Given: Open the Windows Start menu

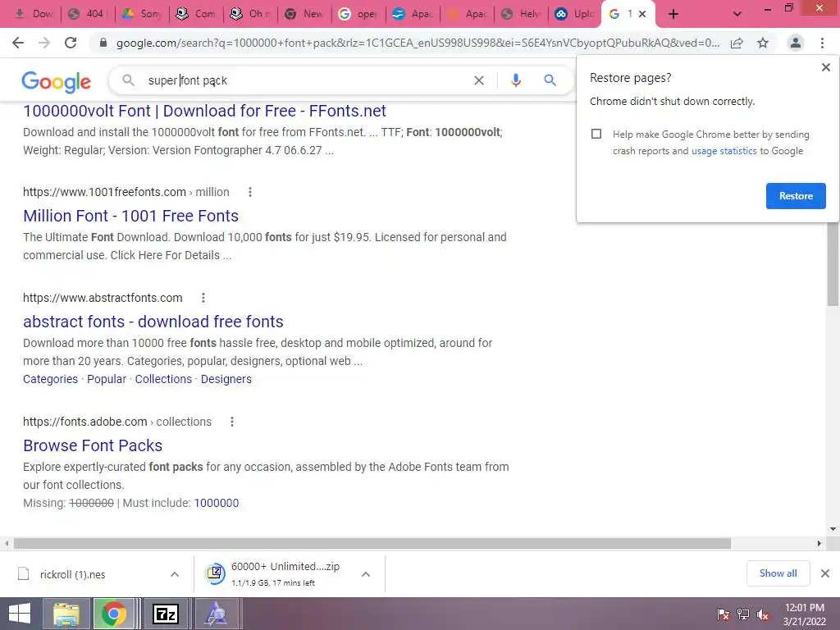Looking at the screenshot, I should pos(20,614).
